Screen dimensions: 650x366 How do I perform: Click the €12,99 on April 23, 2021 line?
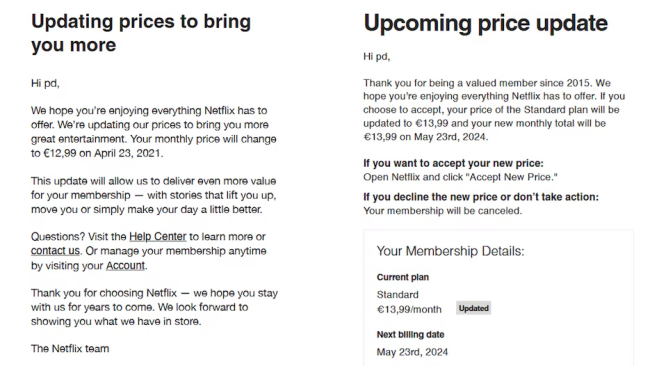point(97,153)
